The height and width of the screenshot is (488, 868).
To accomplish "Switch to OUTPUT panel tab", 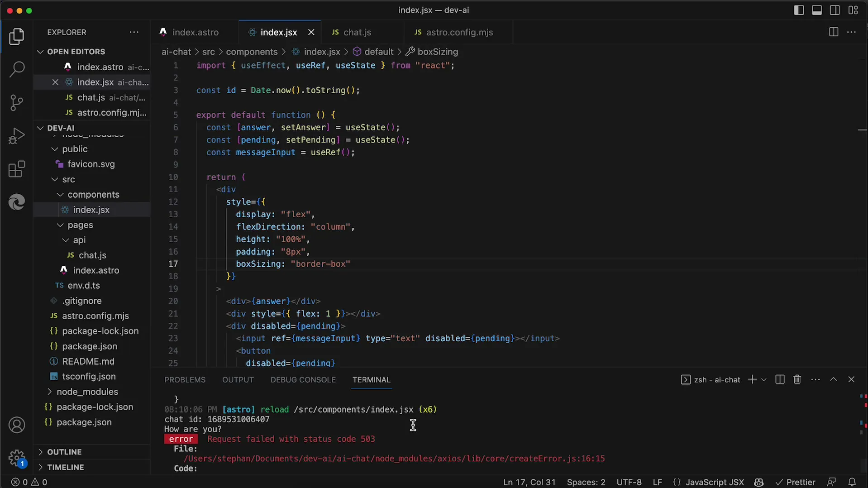I will [238, 380].
